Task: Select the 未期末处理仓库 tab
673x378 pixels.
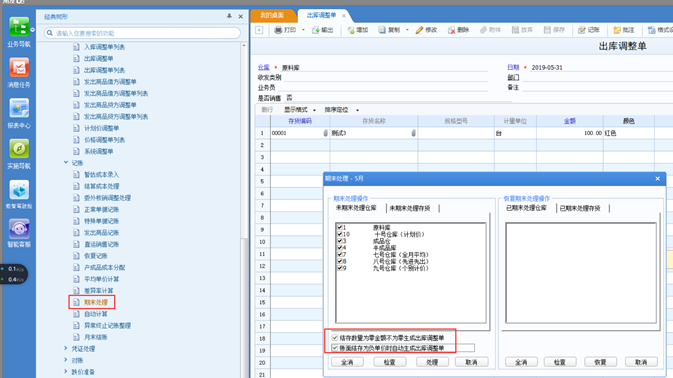Action: [356, 208]
